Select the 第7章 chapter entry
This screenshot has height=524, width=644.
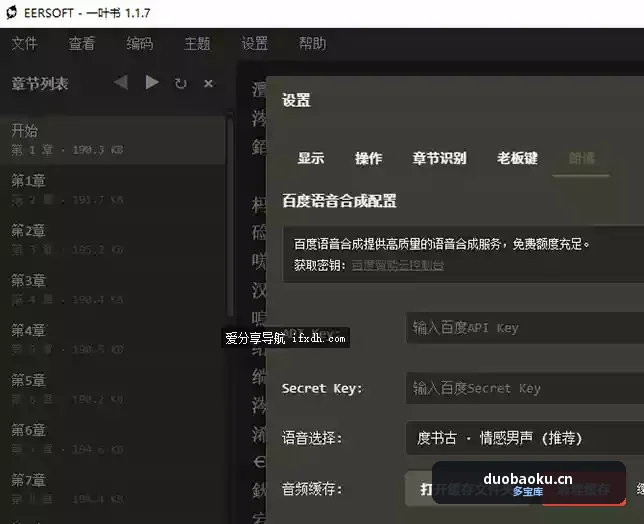click(113, 489)
